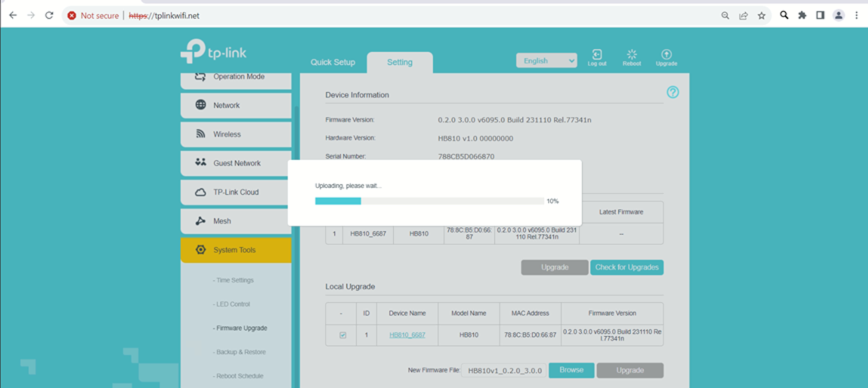Click the "Uploading, please wait..." text

[349, 186]
